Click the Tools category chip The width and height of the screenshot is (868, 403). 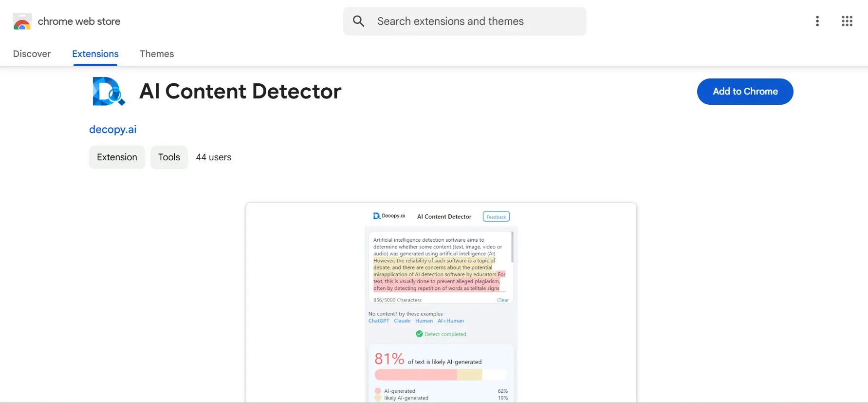[x=169, y=157]
